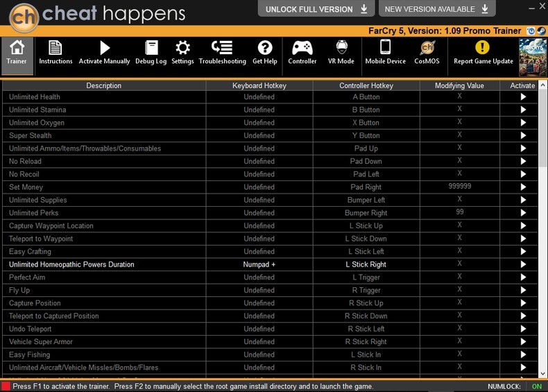Activate the Unlimited Ammo/Items cheat
548x392 pixels.
pyautogui.click(x=523, y=148)
